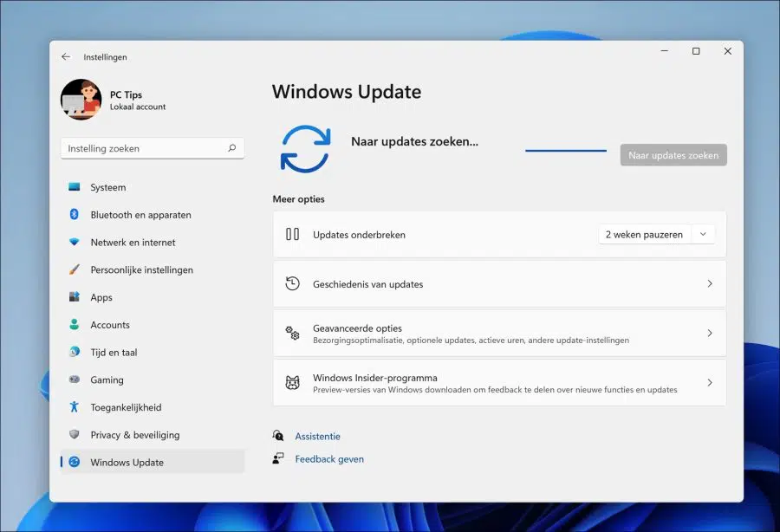Click the paintbrush icon for Persoonlijke instellingen
780x532 pixels.
coord(75,269)
